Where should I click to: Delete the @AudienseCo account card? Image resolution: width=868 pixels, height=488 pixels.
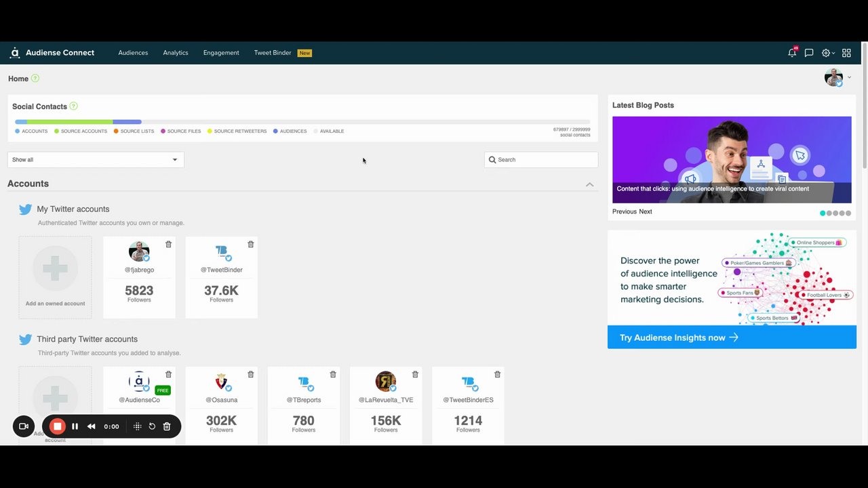click(168, 374)
